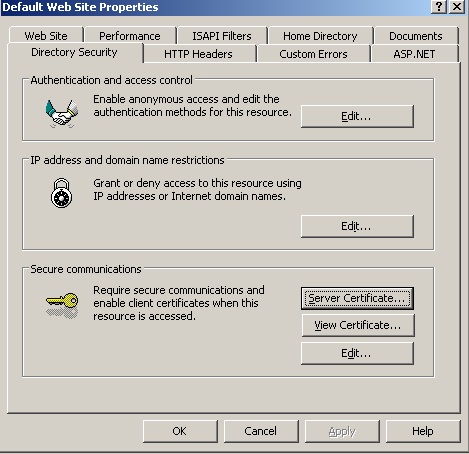Select the ISAPI Filters tab
Image resolution: width=469 pixels, height=454 pixels.
pos(222,36)
